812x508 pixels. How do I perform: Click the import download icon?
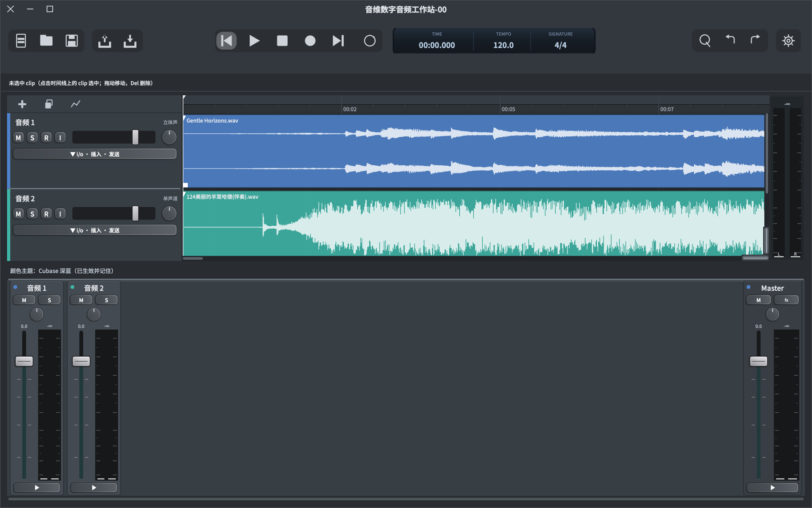point(130,41)
